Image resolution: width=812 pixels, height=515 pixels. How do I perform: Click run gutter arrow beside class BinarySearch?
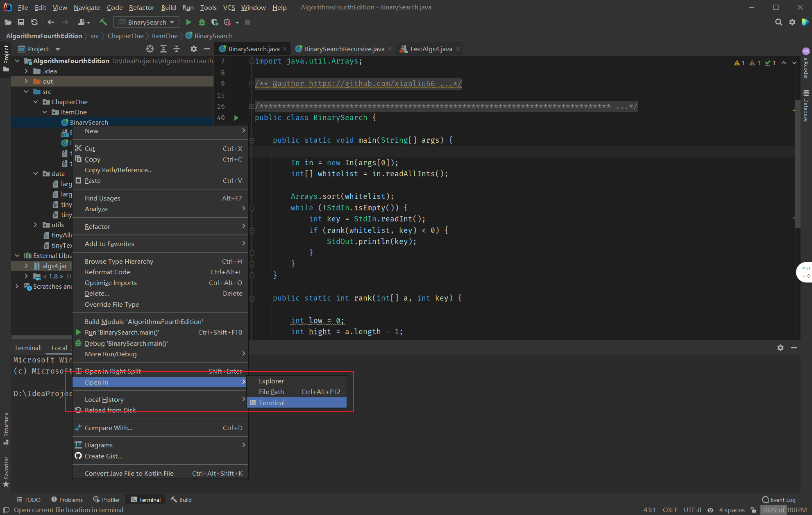click(x=236, y=118)
